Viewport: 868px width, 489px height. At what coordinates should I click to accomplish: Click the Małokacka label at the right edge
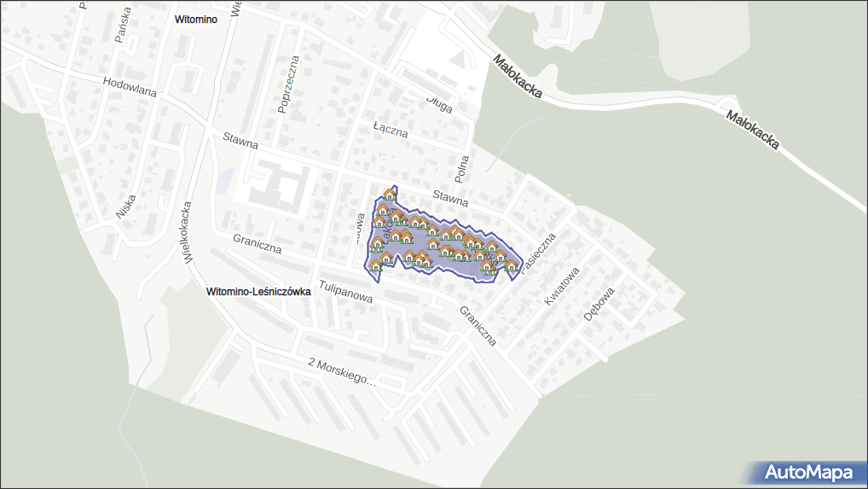[x=752, y=129]
